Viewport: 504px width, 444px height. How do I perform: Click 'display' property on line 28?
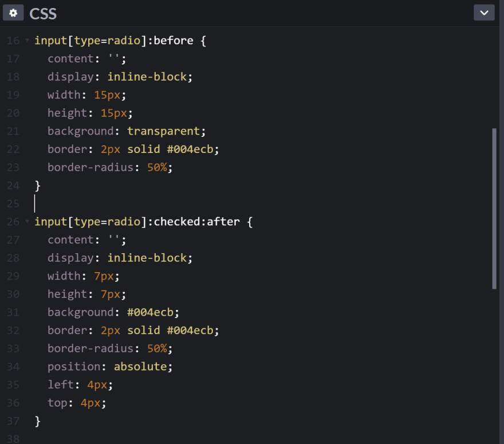(x=70, y=258)
